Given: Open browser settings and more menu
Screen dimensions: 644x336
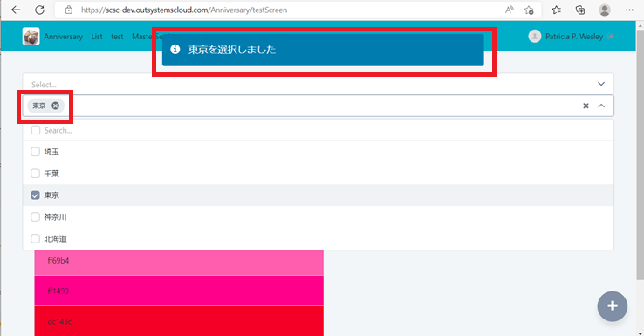Looking at the screenshot, I should click(x=629, y=10).
